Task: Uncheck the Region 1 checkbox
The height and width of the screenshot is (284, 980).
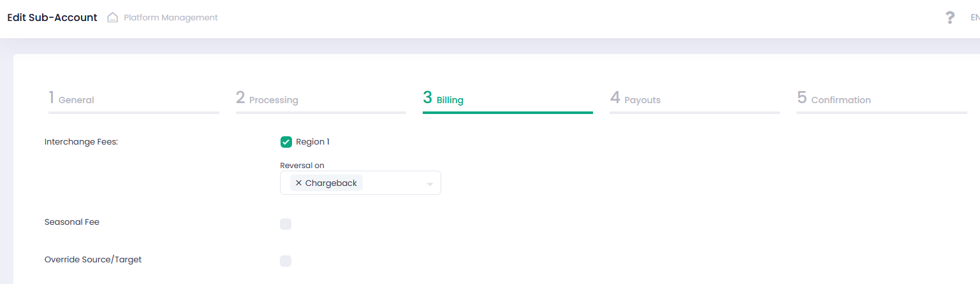Action: (x=286, y=142)
